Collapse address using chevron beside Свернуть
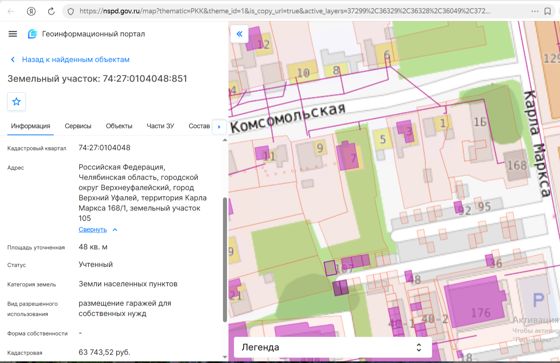 click(x=115, y=230)
